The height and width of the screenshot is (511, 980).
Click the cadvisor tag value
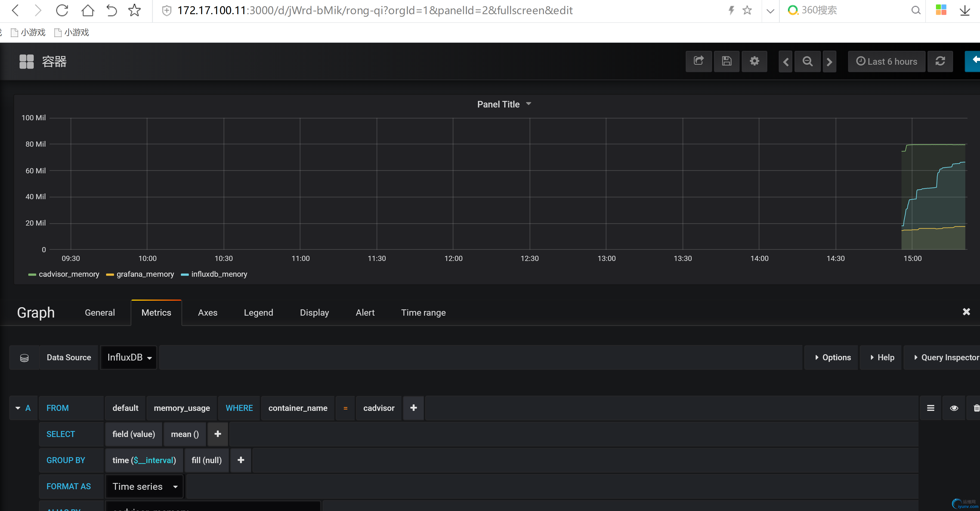click(x=379, y=408)
